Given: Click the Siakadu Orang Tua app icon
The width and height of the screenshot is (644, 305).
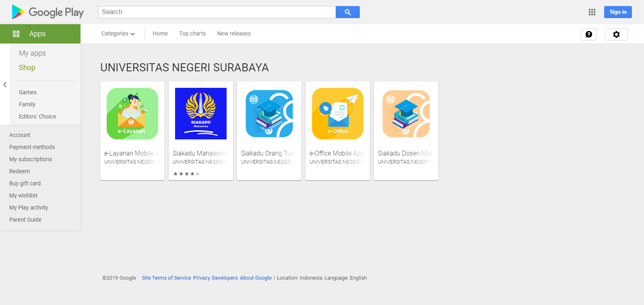Looking at the screenshot, I should (269, 114).
